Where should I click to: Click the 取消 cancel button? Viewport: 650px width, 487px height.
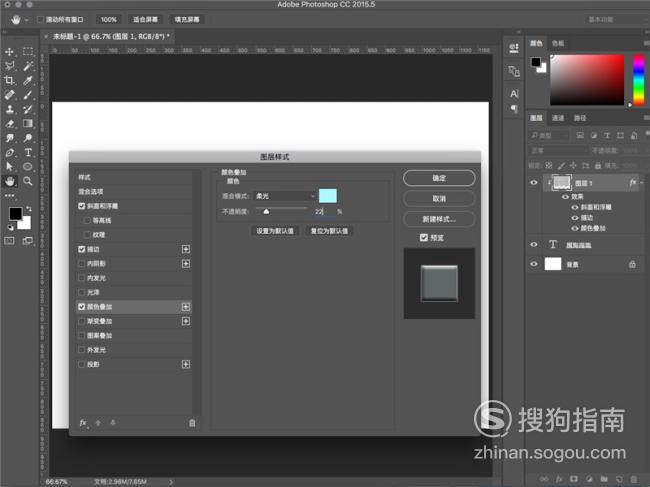439,199
